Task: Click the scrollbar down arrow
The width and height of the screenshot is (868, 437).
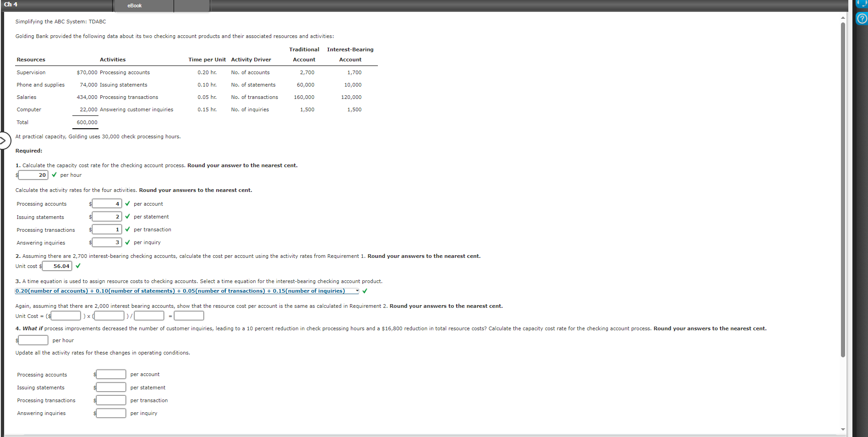Action: (x=842, y=430)
